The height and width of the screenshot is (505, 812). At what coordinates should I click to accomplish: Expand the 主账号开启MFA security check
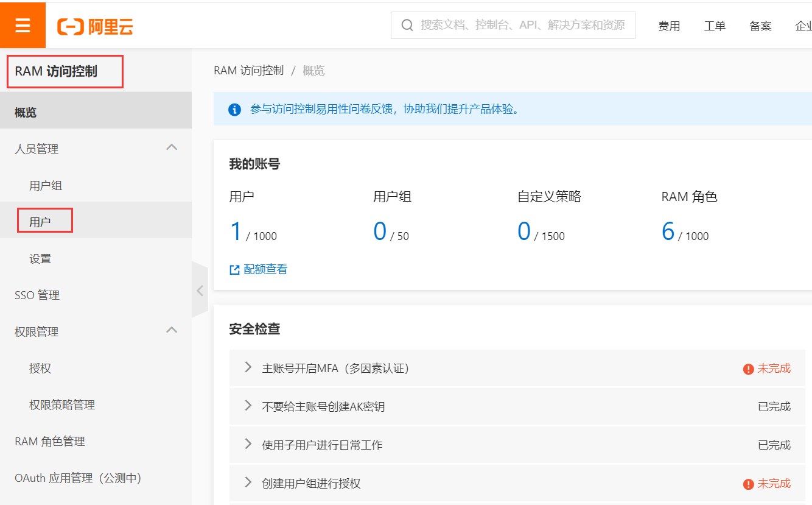247,368
